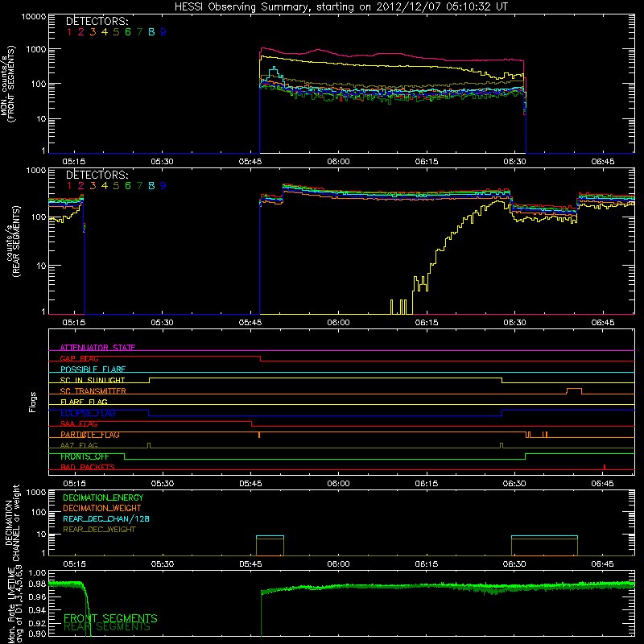Click the 1.00 value on livetime axis
Screen dimensions: 644x644
coord(38,572)
